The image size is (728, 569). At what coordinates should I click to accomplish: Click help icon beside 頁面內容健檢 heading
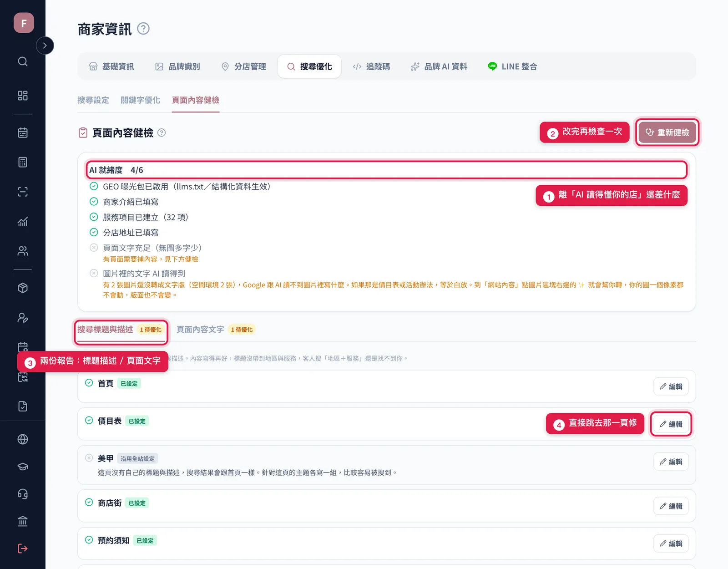click(162, 132)
